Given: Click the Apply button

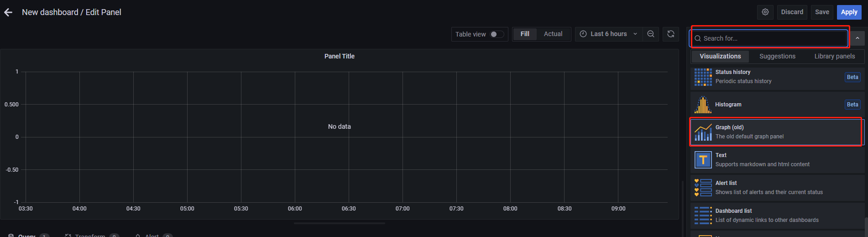Looking at the screenshot, I should pos(849,12).
